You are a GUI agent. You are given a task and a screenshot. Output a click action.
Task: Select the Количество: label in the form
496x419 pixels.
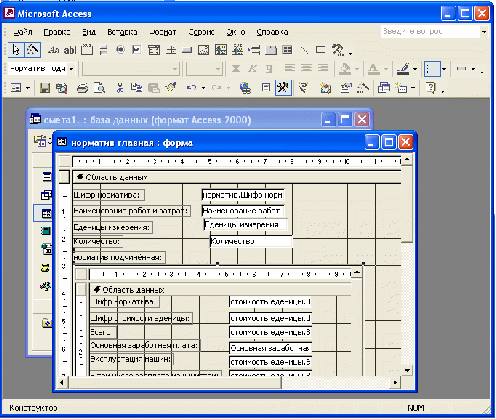point(97,241)
